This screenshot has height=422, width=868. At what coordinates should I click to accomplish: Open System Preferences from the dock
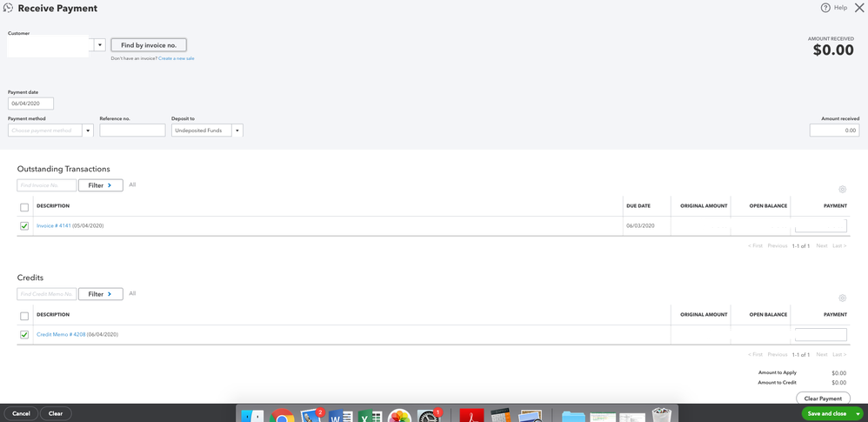pyautogui.click(x=429, y=415)
